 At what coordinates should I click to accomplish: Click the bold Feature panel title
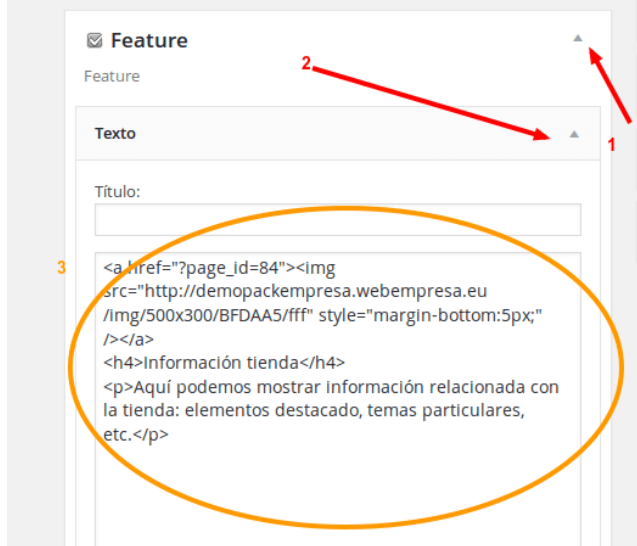point(149,41)
